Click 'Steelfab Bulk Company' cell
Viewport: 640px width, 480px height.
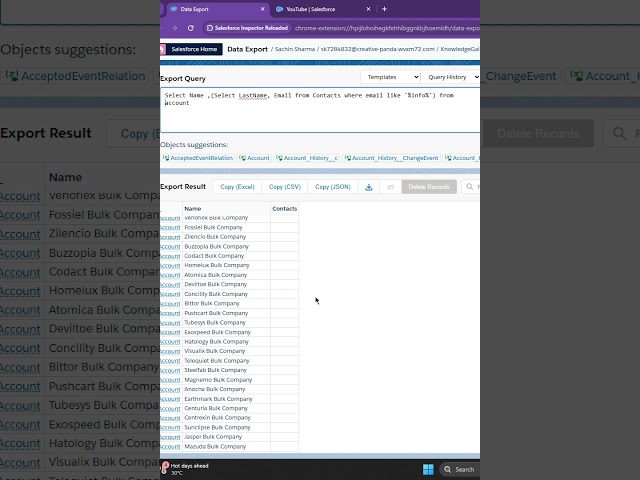pos(226,370)
